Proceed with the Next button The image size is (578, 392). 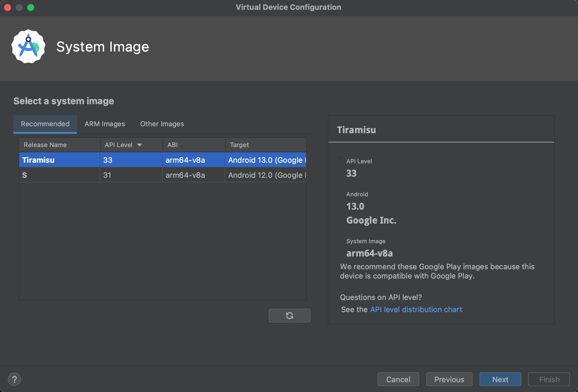click(x=500, y=379)
